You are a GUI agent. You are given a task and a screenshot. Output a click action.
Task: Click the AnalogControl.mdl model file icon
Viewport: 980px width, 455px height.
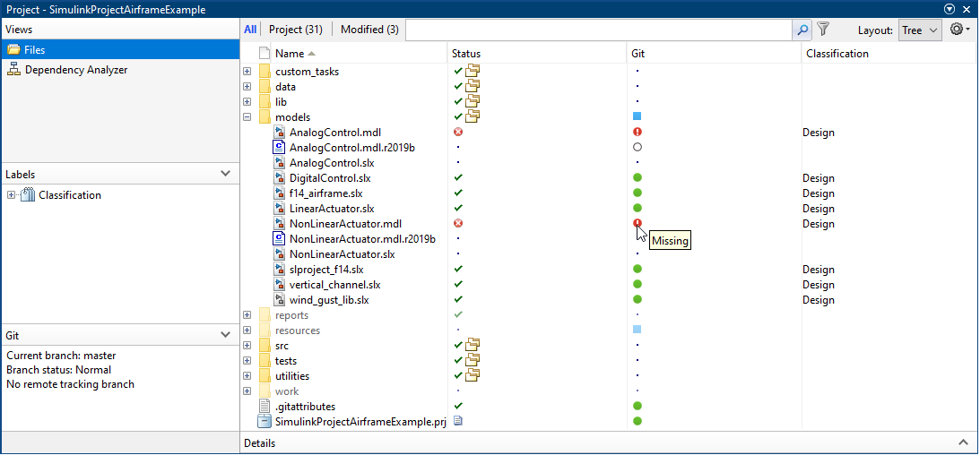pyautogui.click(x=280, y=133)
